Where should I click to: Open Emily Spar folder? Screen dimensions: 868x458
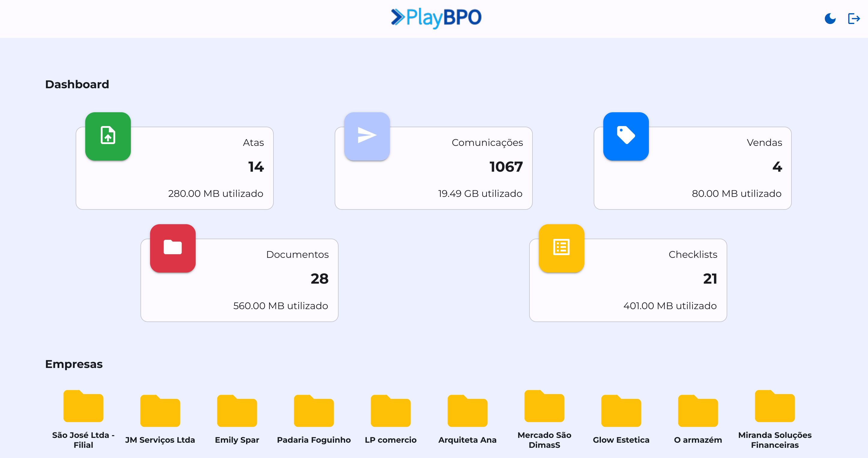237,411
